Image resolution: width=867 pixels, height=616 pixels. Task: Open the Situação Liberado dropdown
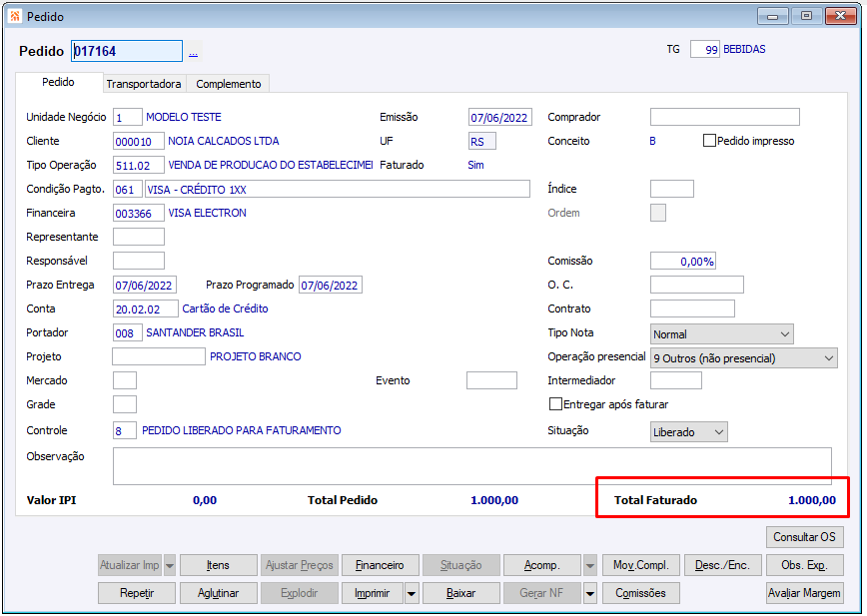tap(689, 432)
